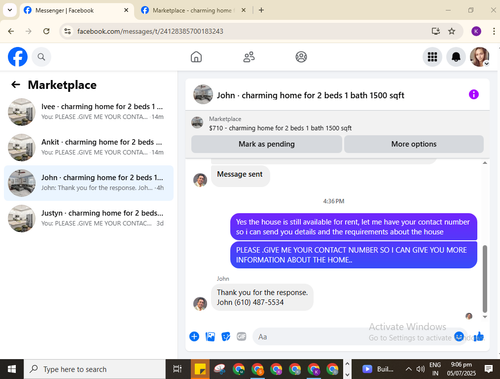Image resolution: width=500 pixels, height=379 pixels.
Task: Open the GIF picker icon
Action: pos(241,337)
